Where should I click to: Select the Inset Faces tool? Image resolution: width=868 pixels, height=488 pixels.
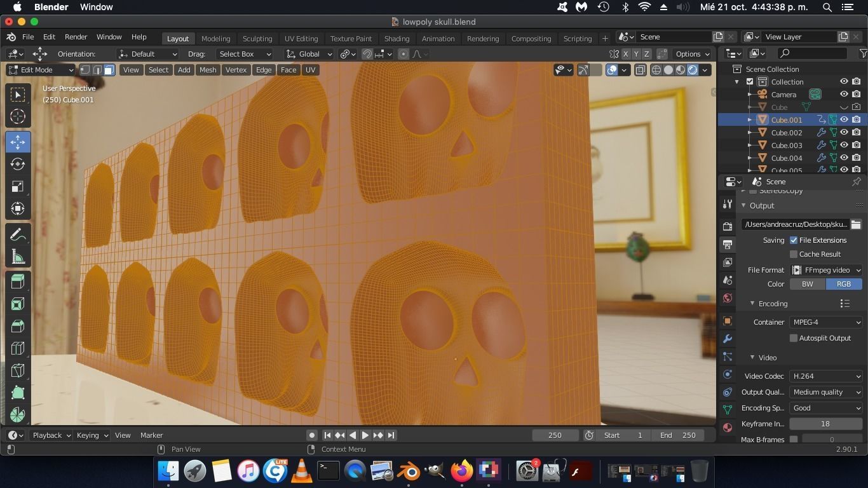point(18,326)
